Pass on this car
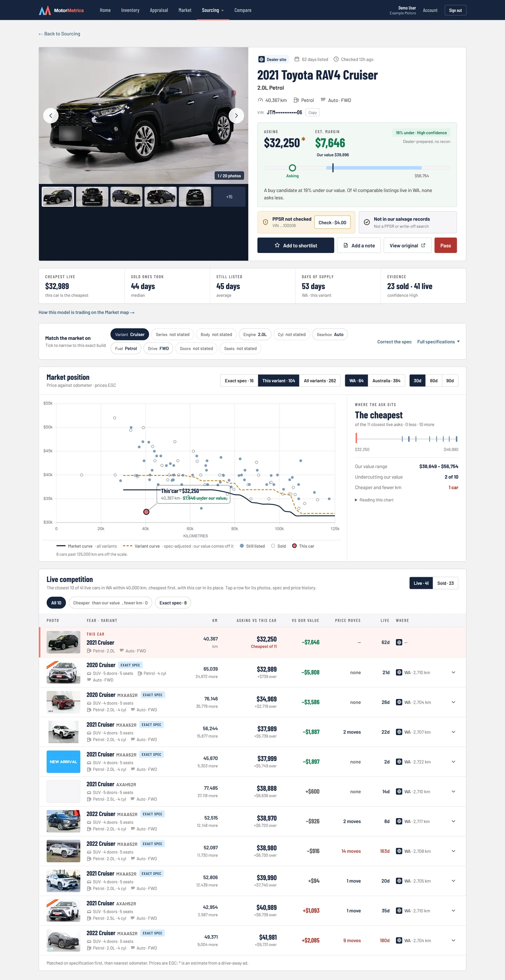The height and width of the screenshot is (980, 505). [x=446, y=245]
